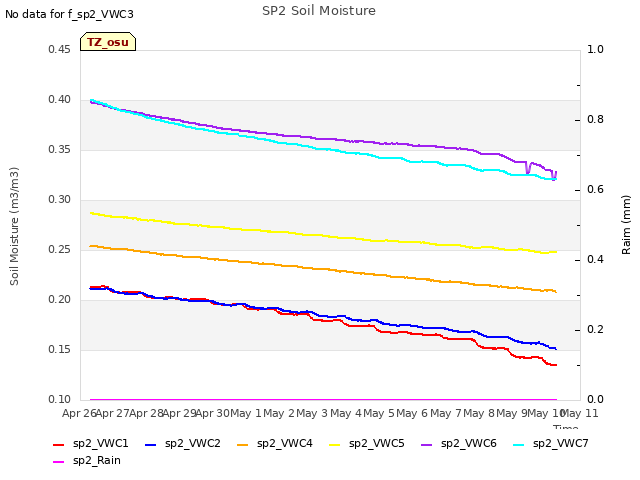The image size is (640, 480).
Task: Click the purple sp2_VWC6 legend swatch
Action: [x=427, y=444]
